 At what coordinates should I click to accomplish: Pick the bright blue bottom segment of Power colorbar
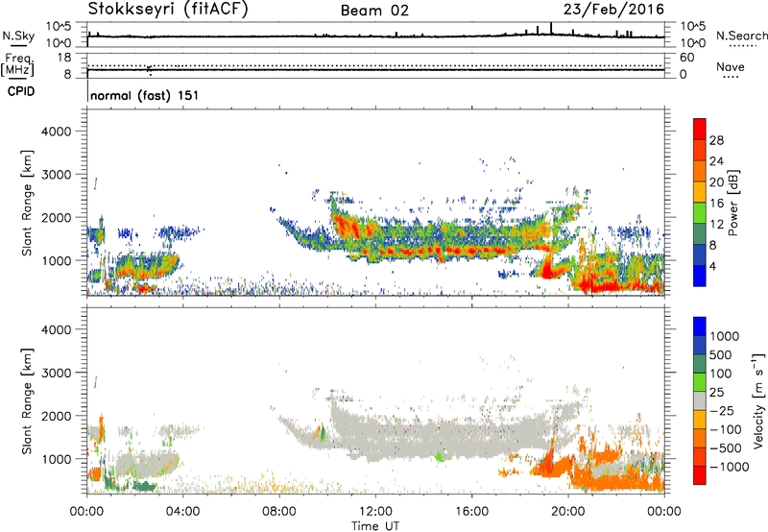pyautogui.click(x=700, y=276)
